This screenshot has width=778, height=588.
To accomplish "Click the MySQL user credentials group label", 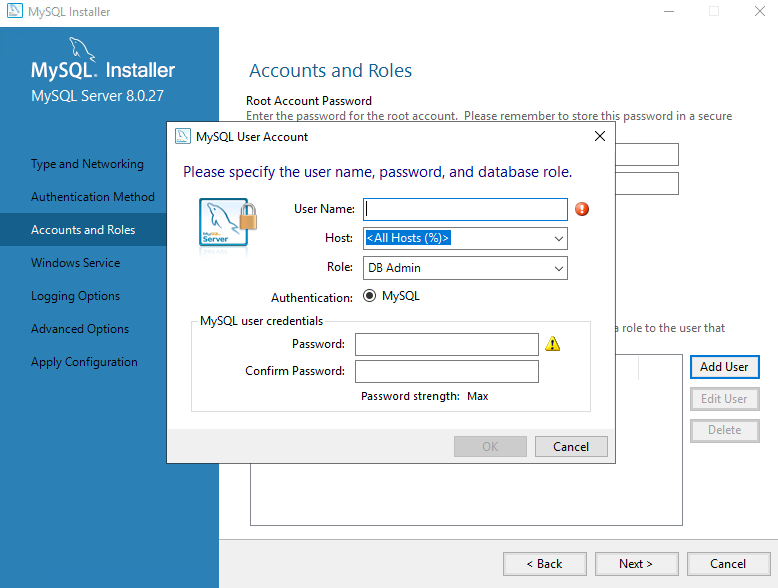I will [261, 321].
